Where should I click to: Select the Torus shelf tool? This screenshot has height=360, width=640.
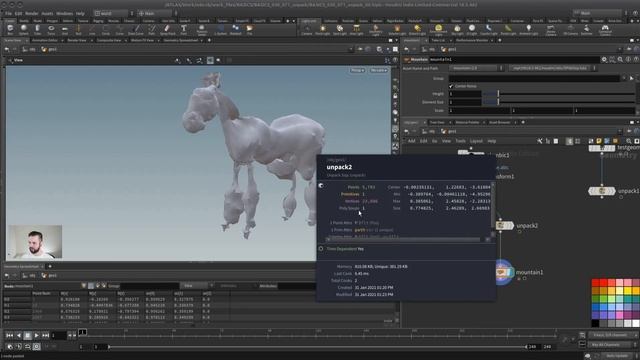(x=51, y=29)
